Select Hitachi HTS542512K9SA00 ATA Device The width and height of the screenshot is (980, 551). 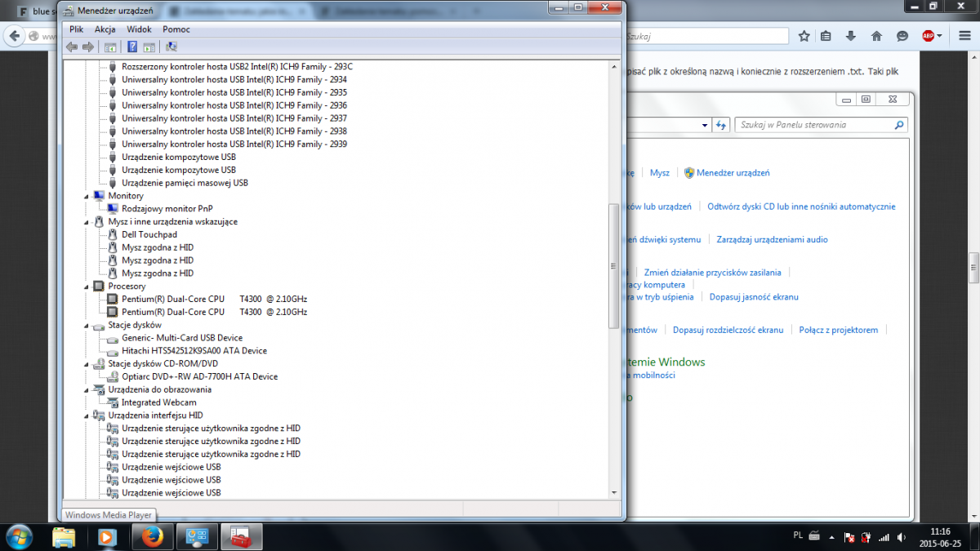(x=194, y=351)
